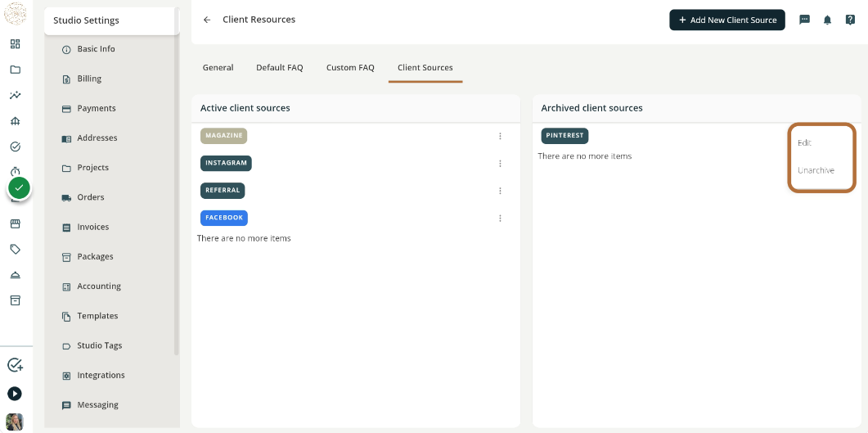
Task: Click the green checkmark floating badge
Action: [x=20, y=188]
